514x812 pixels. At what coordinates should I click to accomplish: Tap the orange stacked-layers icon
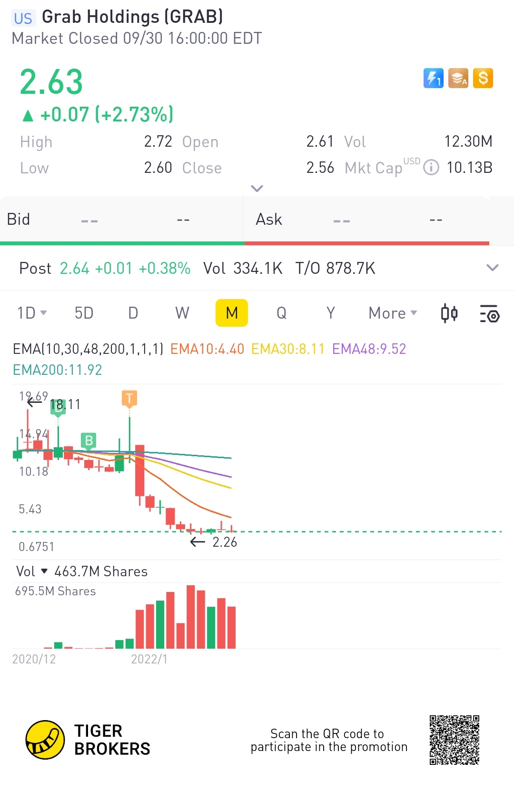point(458,78)
